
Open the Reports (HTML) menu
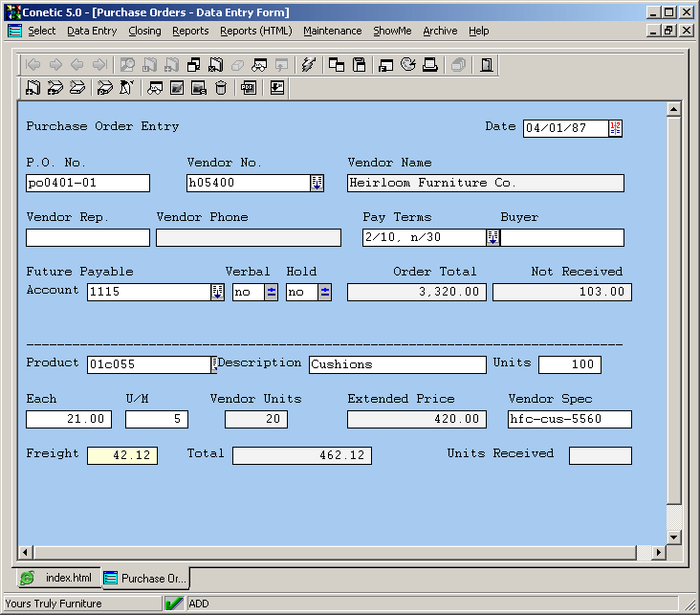[x=255, y=31]
